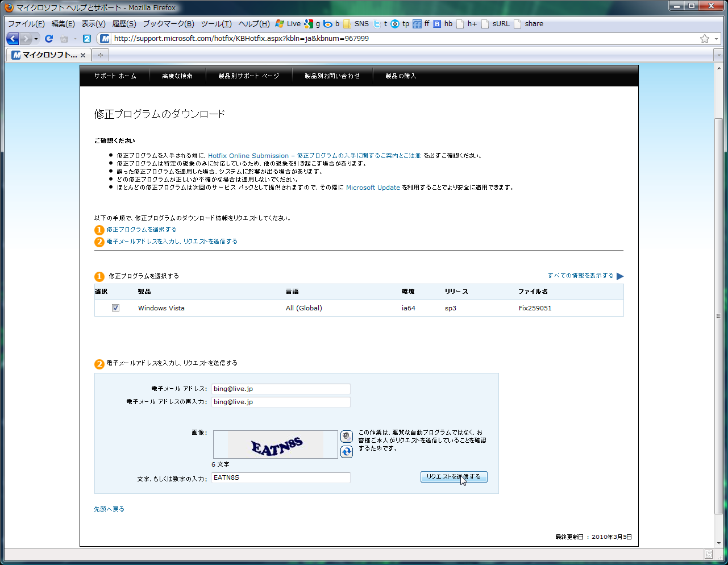The image size is (728, 565).
Task: Close the マイクロソフト tab
Action: tap(83, 55)
